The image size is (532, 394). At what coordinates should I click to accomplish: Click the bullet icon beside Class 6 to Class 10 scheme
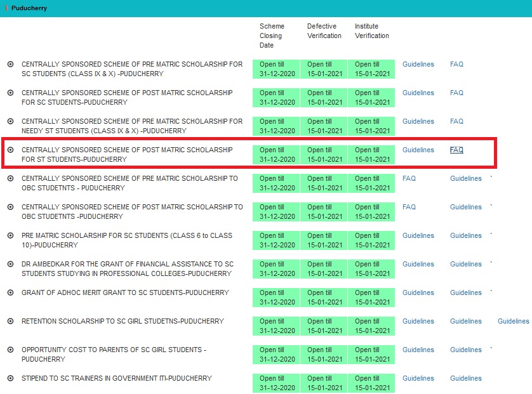11,235
